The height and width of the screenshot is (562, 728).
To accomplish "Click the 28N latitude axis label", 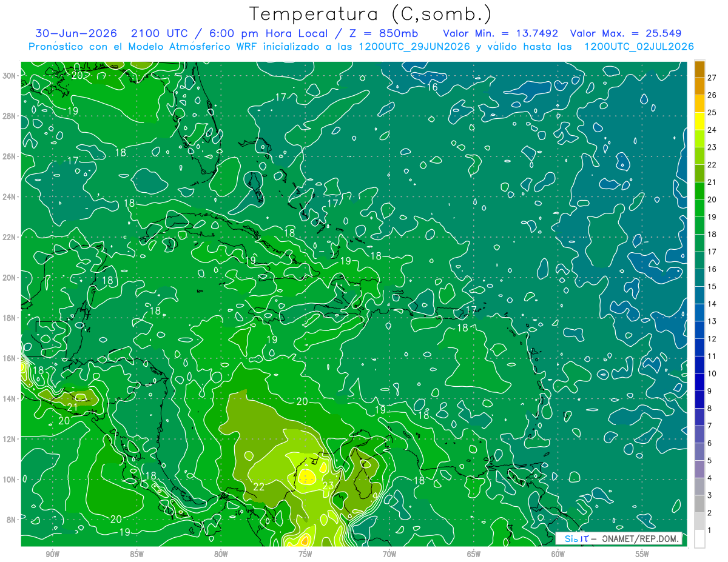I will [x=10, y=116].
